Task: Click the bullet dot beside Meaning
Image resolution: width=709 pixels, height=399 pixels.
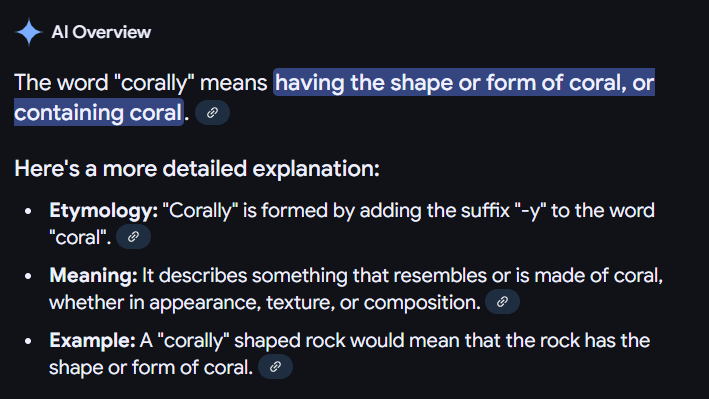Action: click(x=28, y=276)
